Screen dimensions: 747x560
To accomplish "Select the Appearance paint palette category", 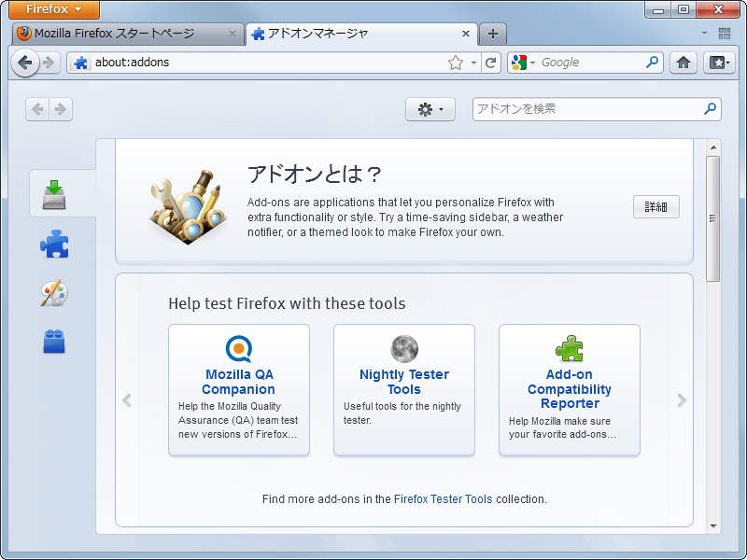I will coord(54,293).
